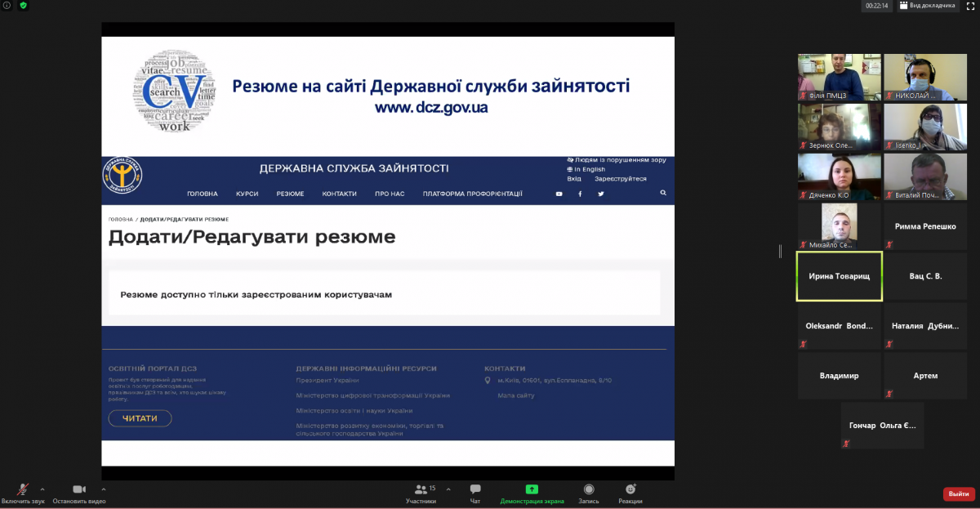
Task: Stop camera with Остановить видео
Action: pos(79,489)
